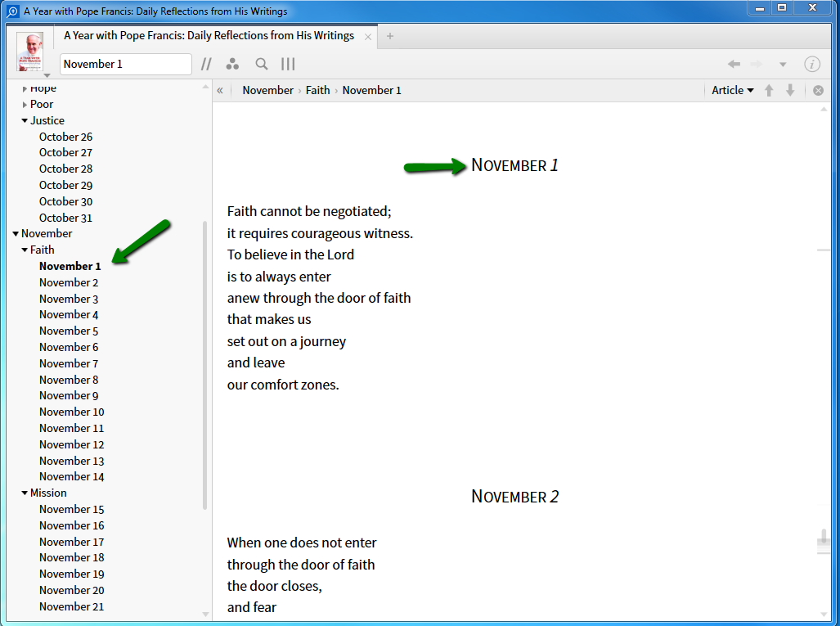
Task: Select October 27 in the contents tree
Action: click(65, 153)
